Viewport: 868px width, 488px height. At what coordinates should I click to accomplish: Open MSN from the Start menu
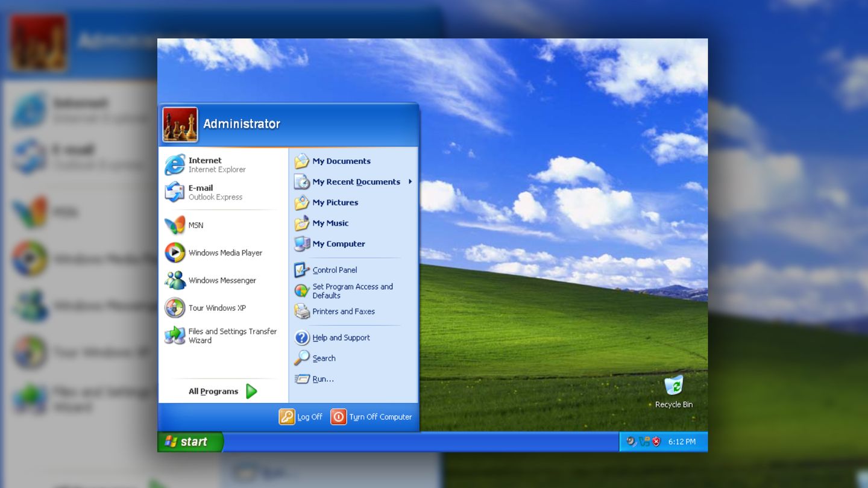click(195, 225)
